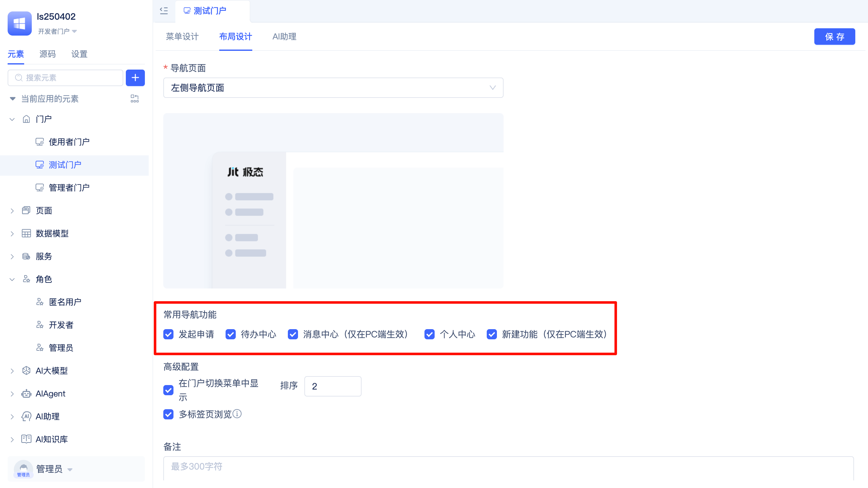The image size is (868, 488).
Task: Collapse the 门户 tree node chevron
Action: click(12, 119)
